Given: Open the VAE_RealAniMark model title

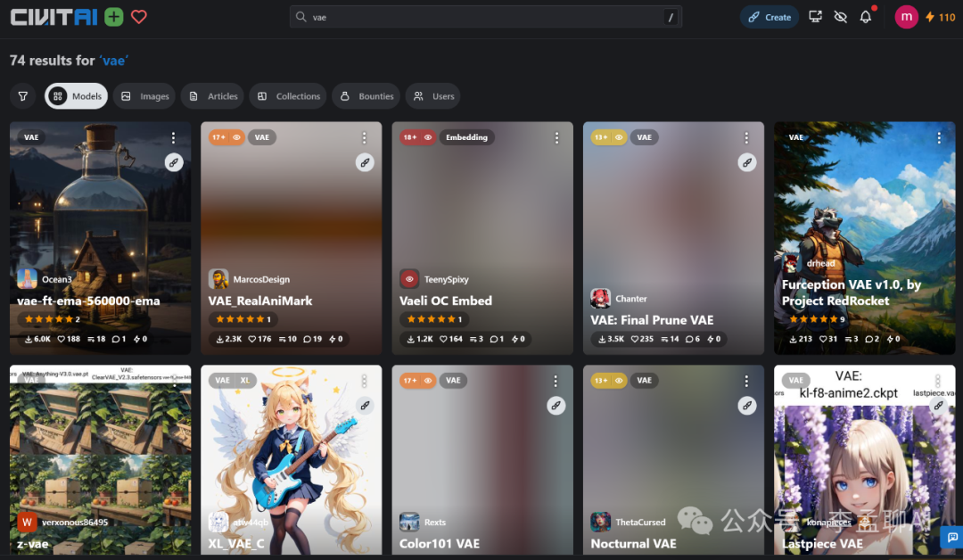Looking at the screenshot, I should (x=259, y=301).
